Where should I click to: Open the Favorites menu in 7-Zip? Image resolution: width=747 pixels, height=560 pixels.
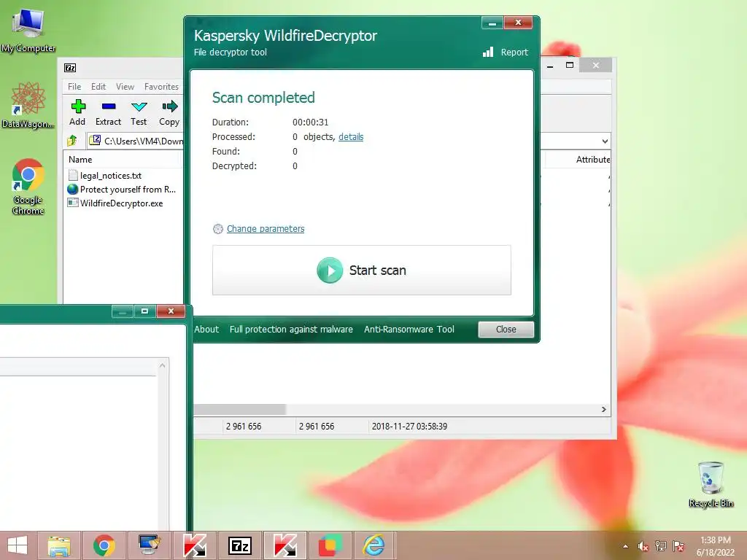[x=161, y=87]
